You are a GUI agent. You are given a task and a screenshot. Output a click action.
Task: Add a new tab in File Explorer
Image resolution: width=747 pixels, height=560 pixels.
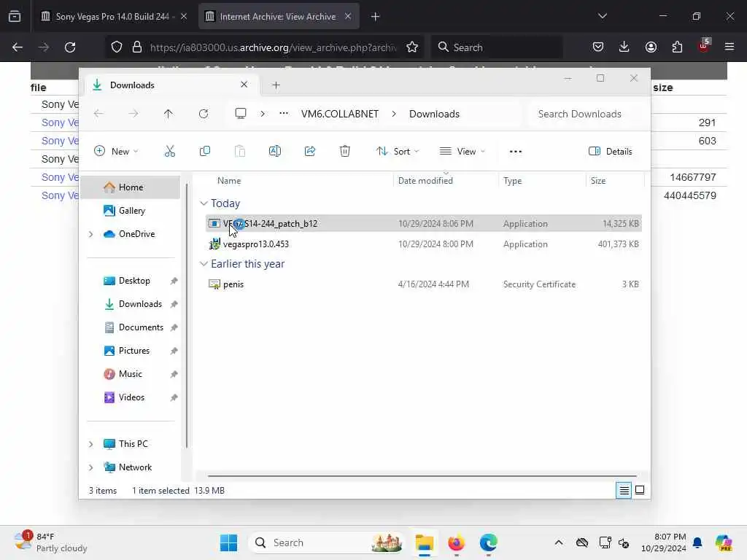276,85
